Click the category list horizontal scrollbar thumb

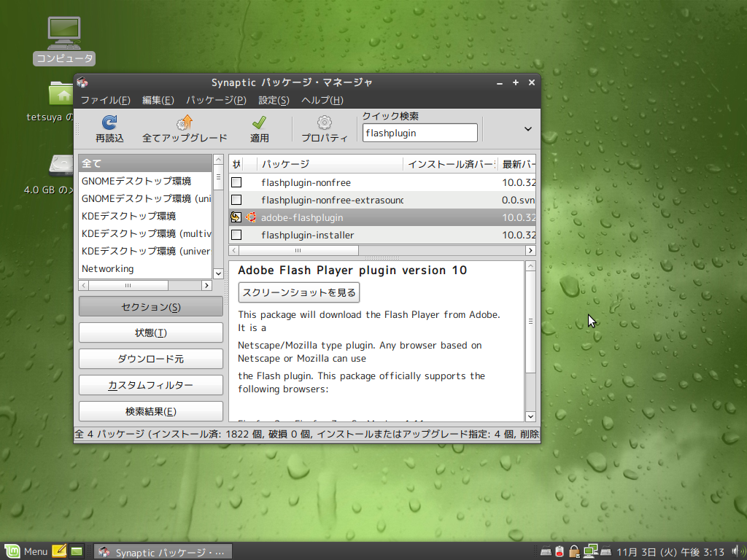[x=128, y=285]
